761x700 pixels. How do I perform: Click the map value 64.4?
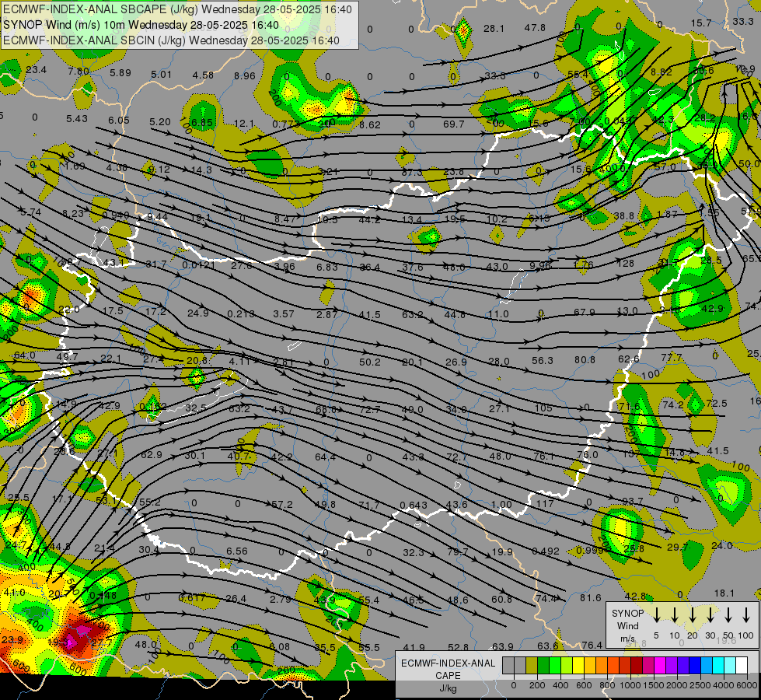325,457
